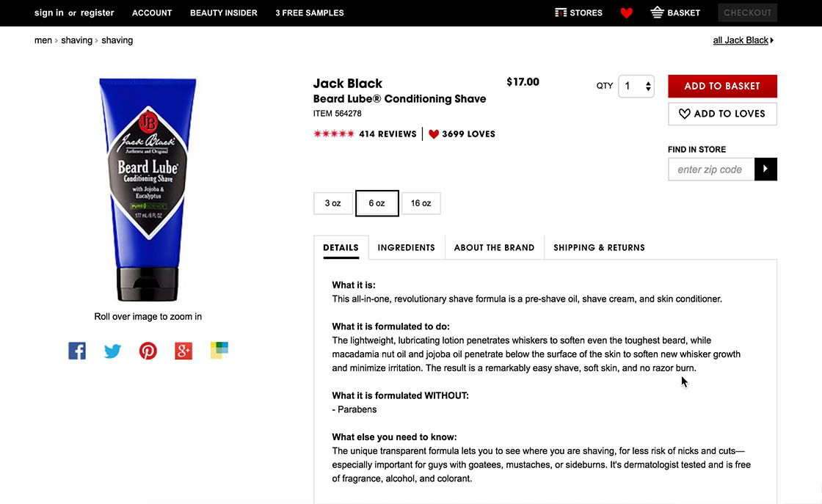Pin product with Pinterest icon
Image resolution: width=822 pixels, height=504 pixels.
pos(148,351)
